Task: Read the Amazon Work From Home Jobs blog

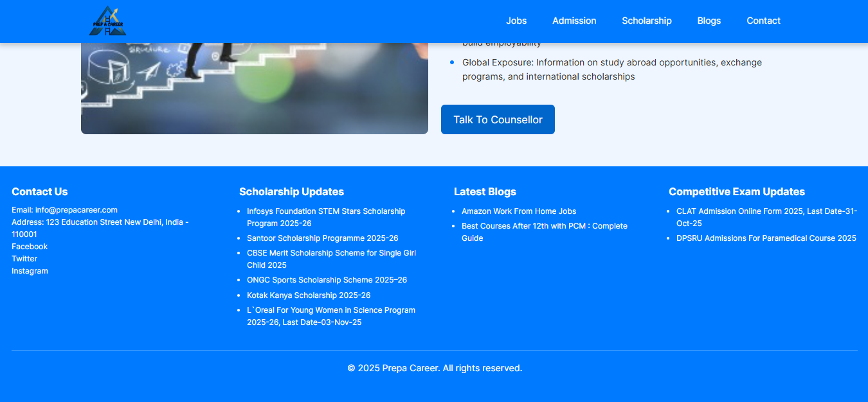Action: (x=518, y=211)
